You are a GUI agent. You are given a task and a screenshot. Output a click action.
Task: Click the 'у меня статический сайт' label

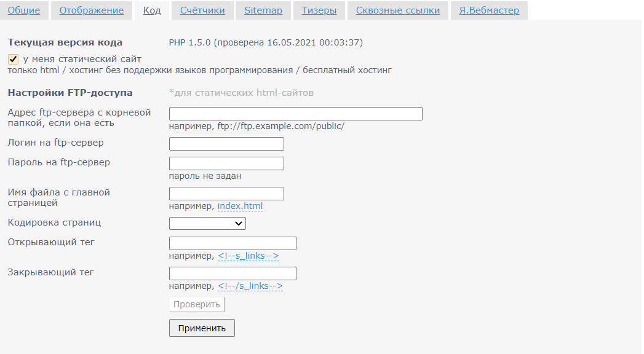point(82,59)
